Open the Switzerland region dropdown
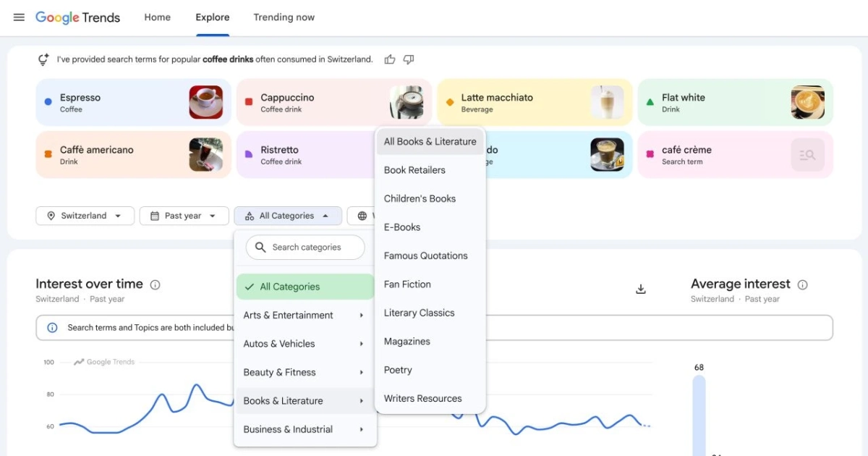 pos(85,216)
